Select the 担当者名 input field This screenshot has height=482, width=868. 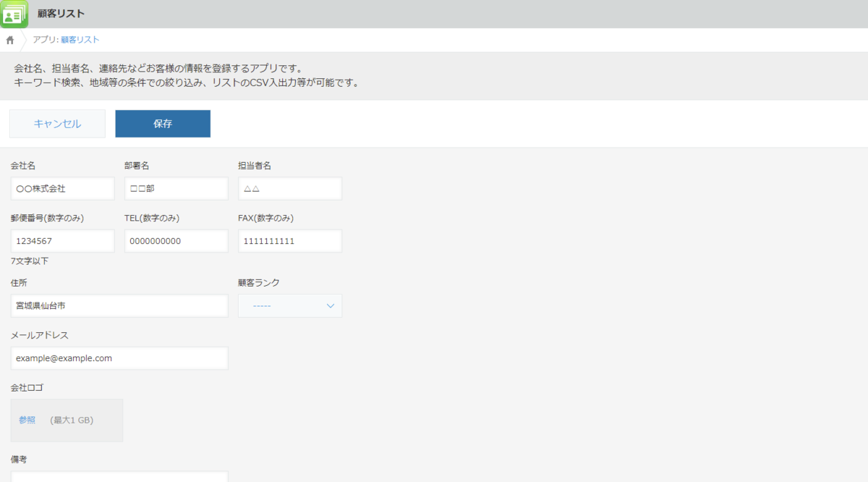click(x=289, y=188)
